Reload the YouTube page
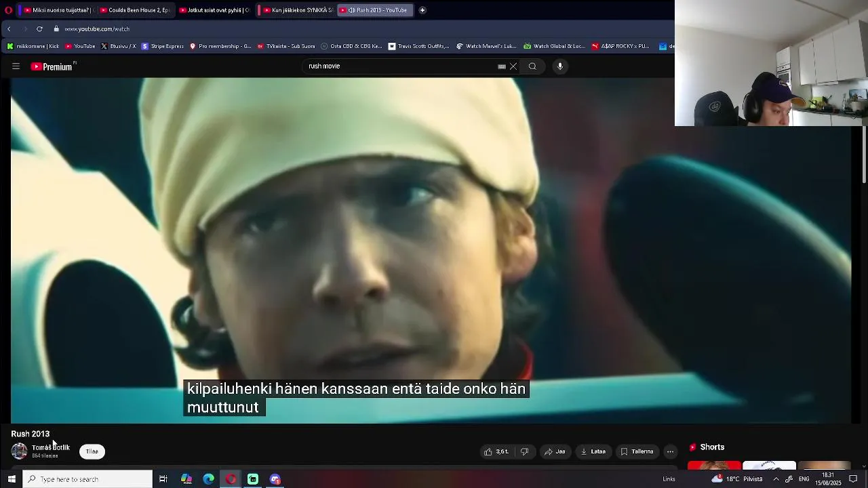Screen dimensions: 868x488 click(x=39, y=29)
